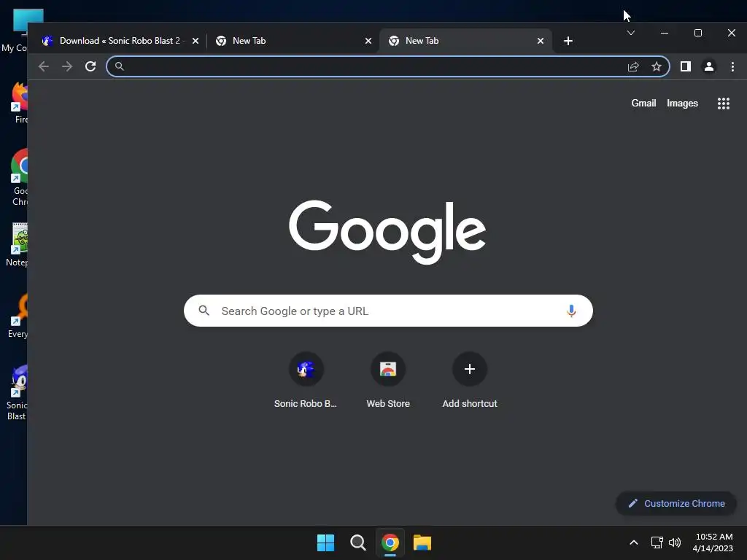
Task: Open the Web Store shortcut
Action: click(388, 381)
